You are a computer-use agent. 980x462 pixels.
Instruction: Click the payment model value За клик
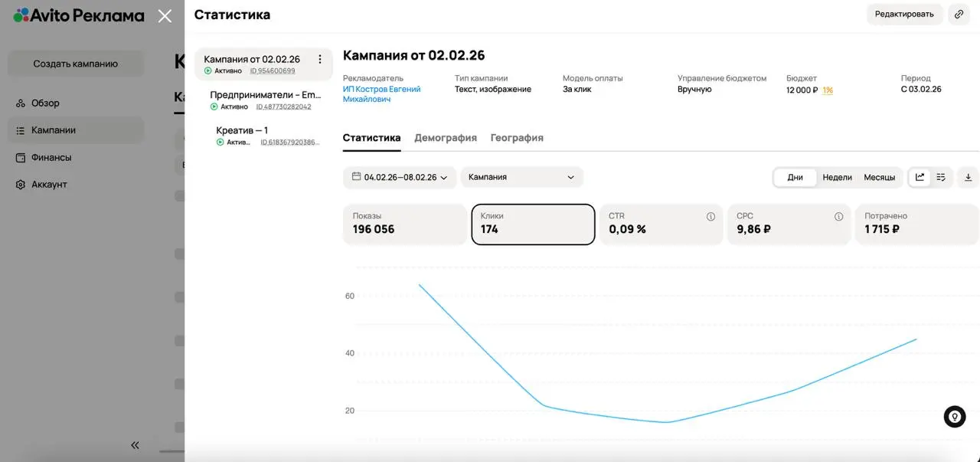(x=577, y=89)
